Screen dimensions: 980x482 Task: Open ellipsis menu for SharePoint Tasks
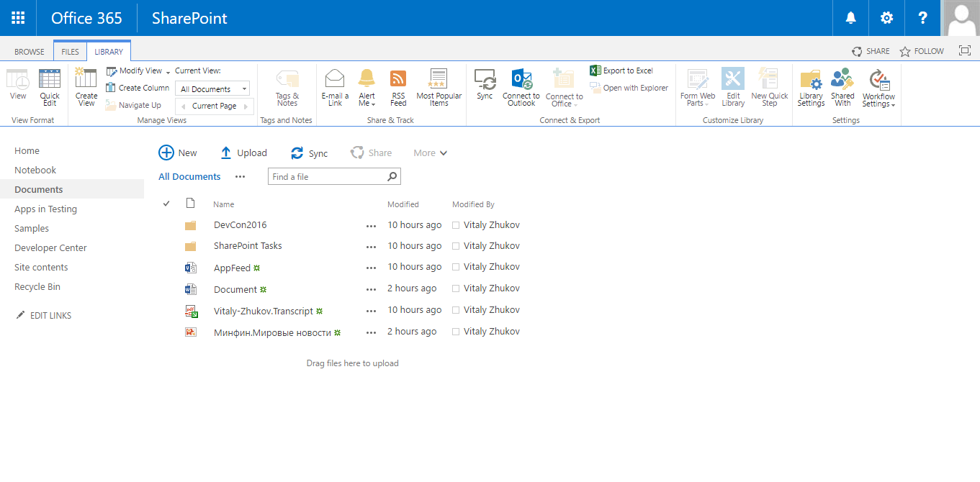click(x=371, y=246)
